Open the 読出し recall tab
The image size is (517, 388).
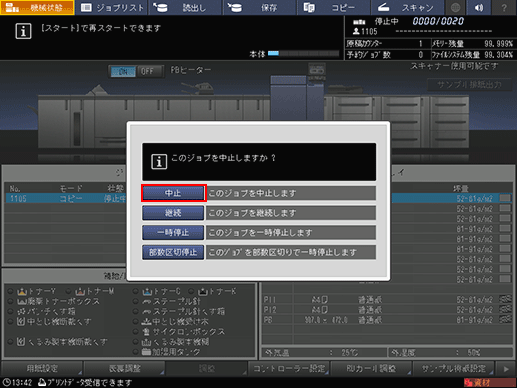coord(185,7)
